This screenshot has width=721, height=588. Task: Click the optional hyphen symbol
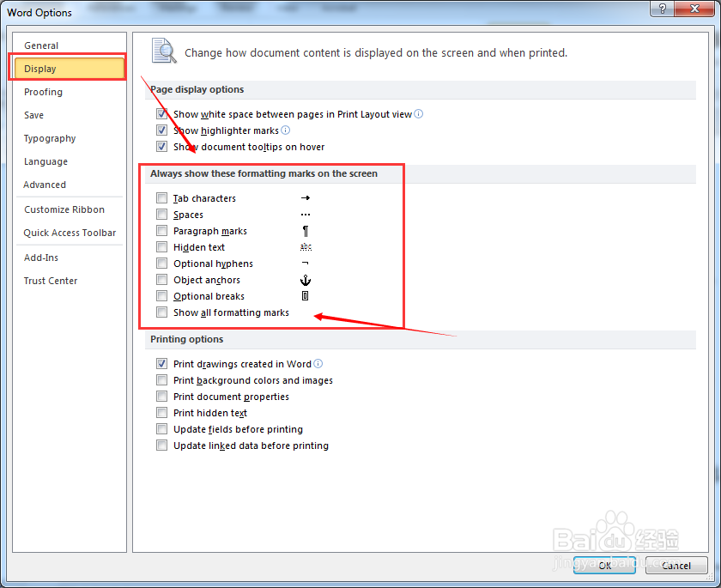pyautogui.click(x=306, y=264)
